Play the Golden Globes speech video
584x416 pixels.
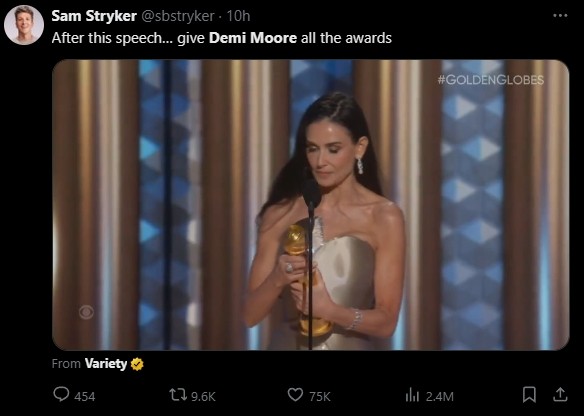click(x=311, y=205)
